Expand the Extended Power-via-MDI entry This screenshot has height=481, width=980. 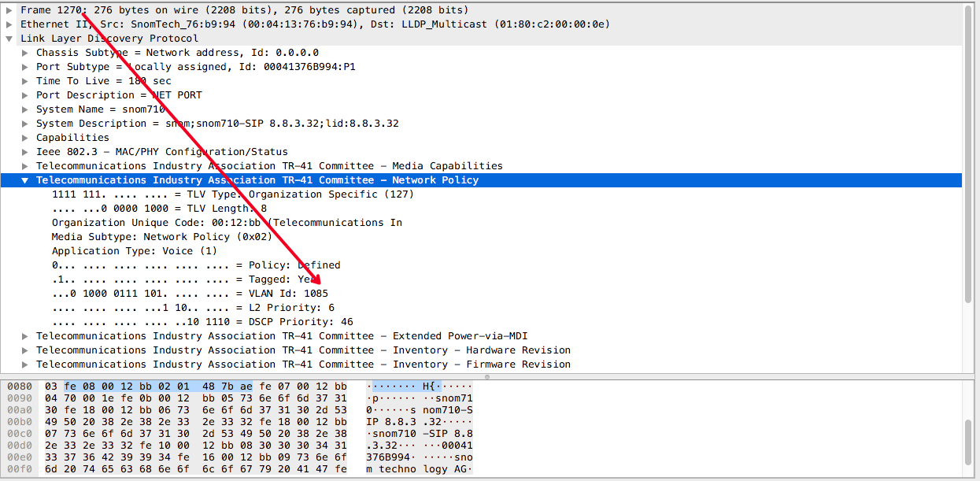pyautogui.click(x=24, y=335)
